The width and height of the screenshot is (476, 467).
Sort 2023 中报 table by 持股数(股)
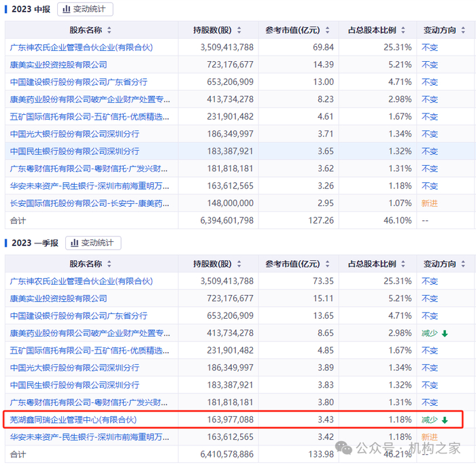coord(239,30)
